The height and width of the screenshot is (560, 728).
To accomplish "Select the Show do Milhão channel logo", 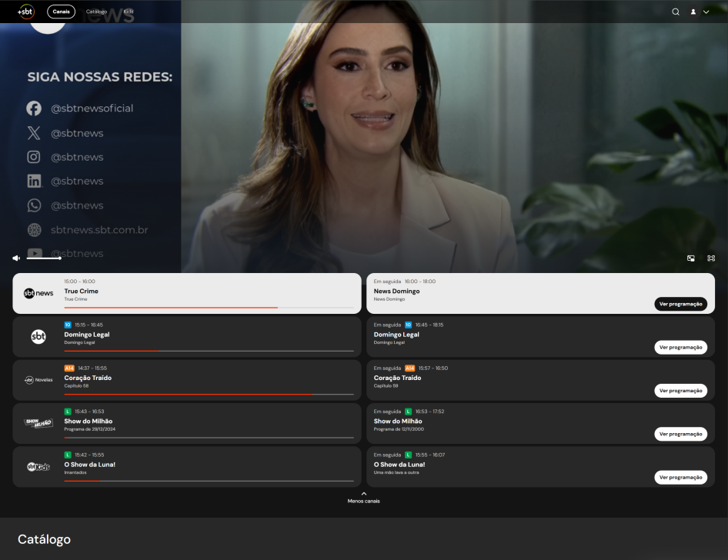I will click(38, 423).
